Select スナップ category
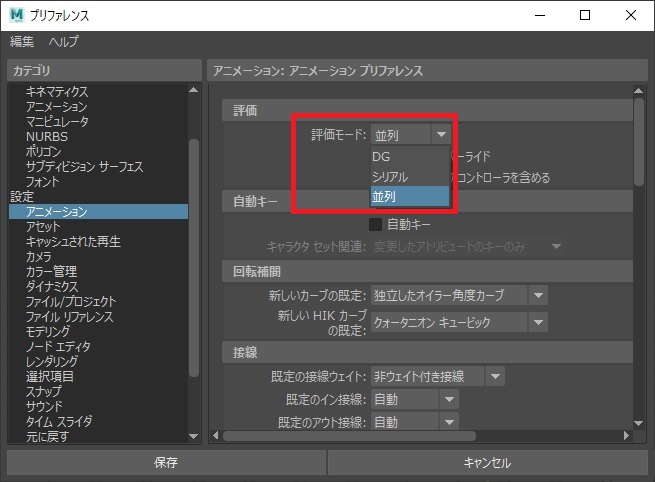The width and height of the screenshot is (655, 482). click(43, 391)
